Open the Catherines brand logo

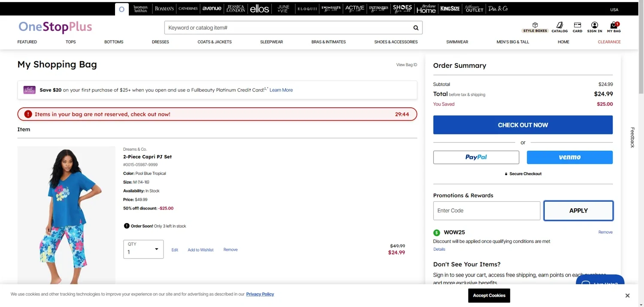[x=188, y=9]
